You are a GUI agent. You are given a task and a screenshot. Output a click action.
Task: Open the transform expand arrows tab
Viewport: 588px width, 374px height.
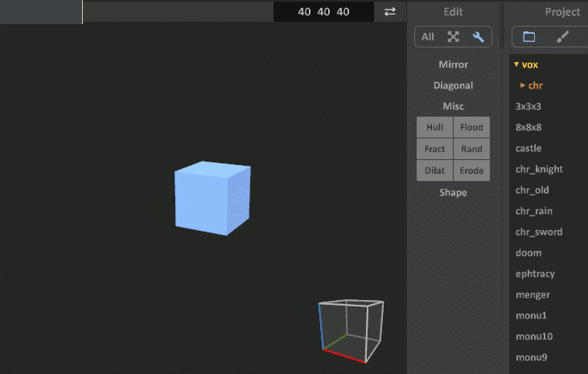(453, 37)
